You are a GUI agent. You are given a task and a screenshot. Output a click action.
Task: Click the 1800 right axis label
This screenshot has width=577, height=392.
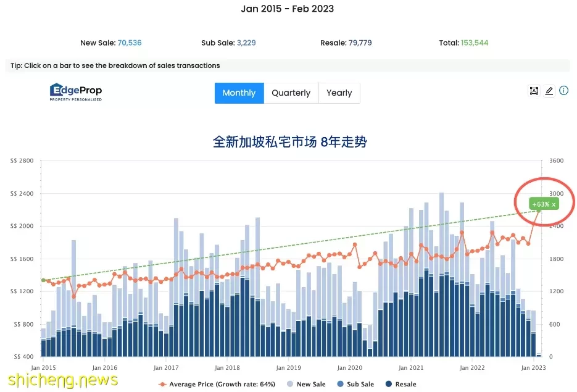(x=557, y=259)
